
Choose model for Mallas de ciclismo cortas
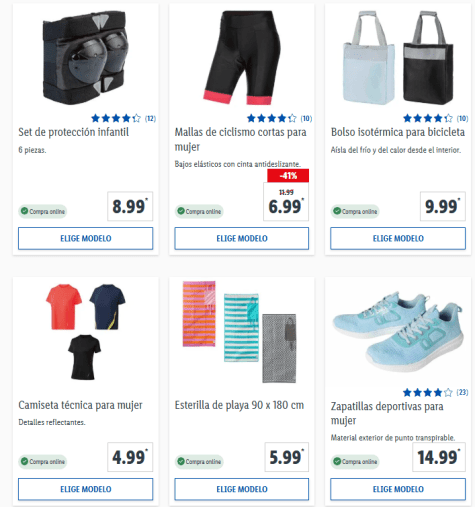242,238
